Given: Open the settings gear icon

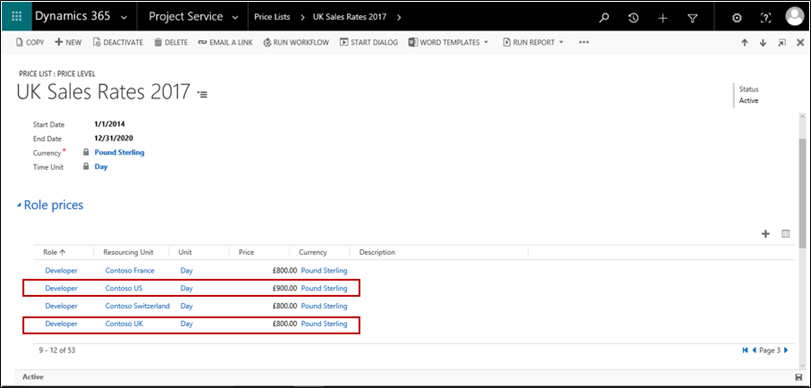Looking at the screenshot, I should [737, 18].
